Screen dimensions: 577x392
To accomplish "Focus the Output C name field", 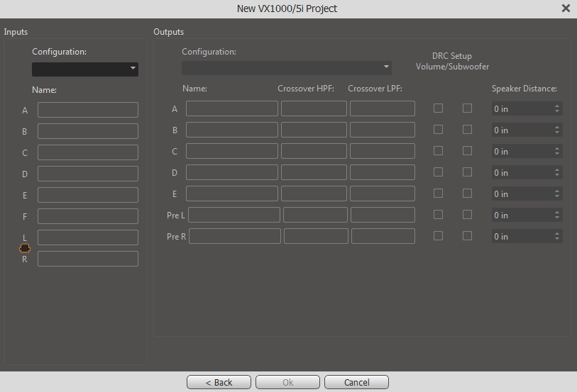I will (232, 152).
